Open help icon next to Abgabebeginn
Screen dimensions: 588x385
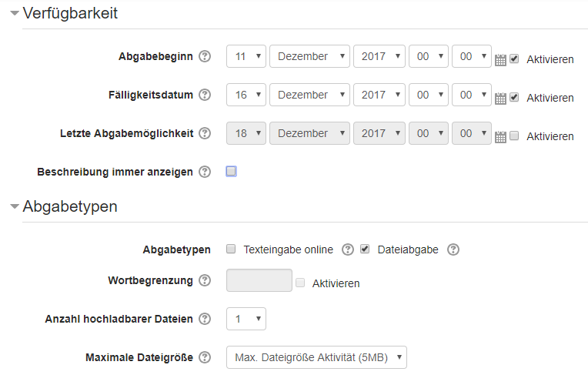[205, 56]
